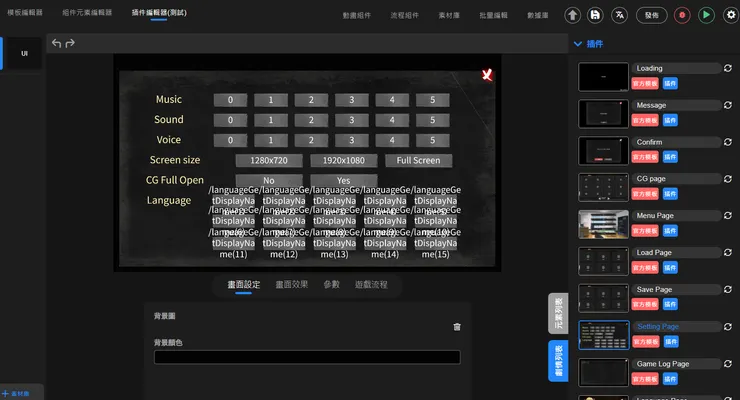Click the 背景顏色 black color field

pyautogui.click(x=307, y=357)
